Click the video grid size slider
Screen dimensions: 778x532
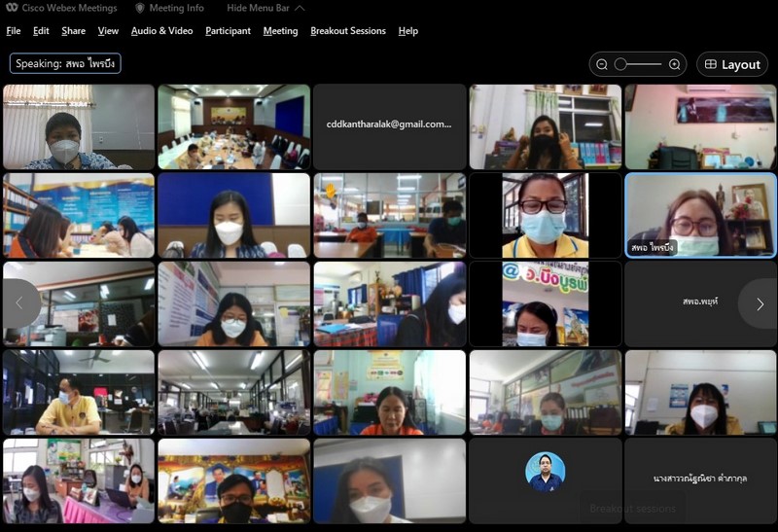coord(637,64)
